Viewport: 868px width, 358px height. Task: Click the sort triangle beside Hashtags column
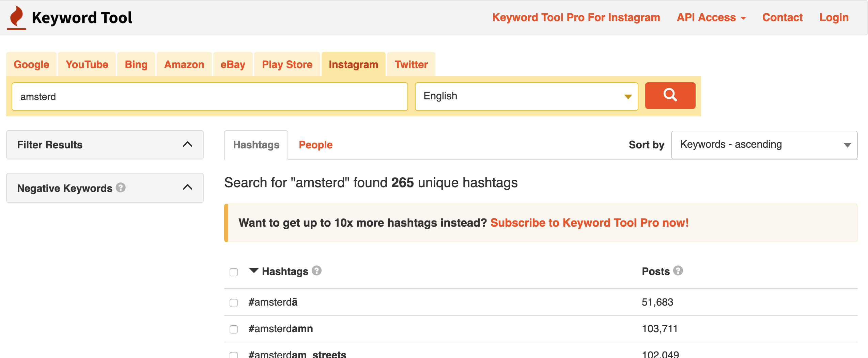[254, 271]
